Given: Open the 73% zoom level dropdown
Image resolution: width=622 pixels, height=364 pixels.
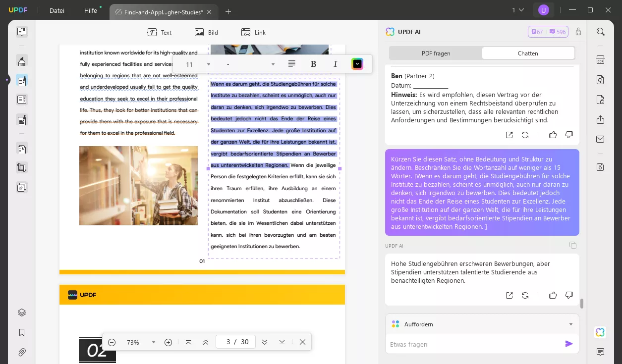Looking at the screenshot, I should [153, 342].
